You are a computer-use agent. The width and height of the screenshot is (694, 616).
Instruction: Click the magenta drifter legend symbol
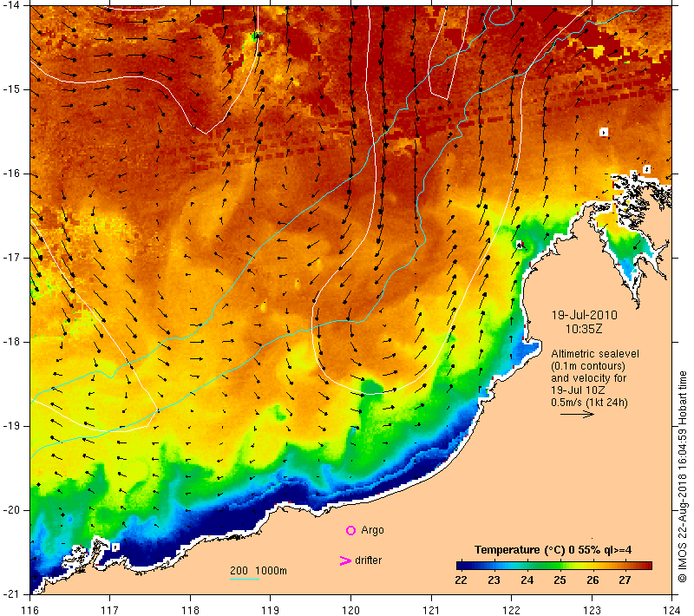pos(345,560)
